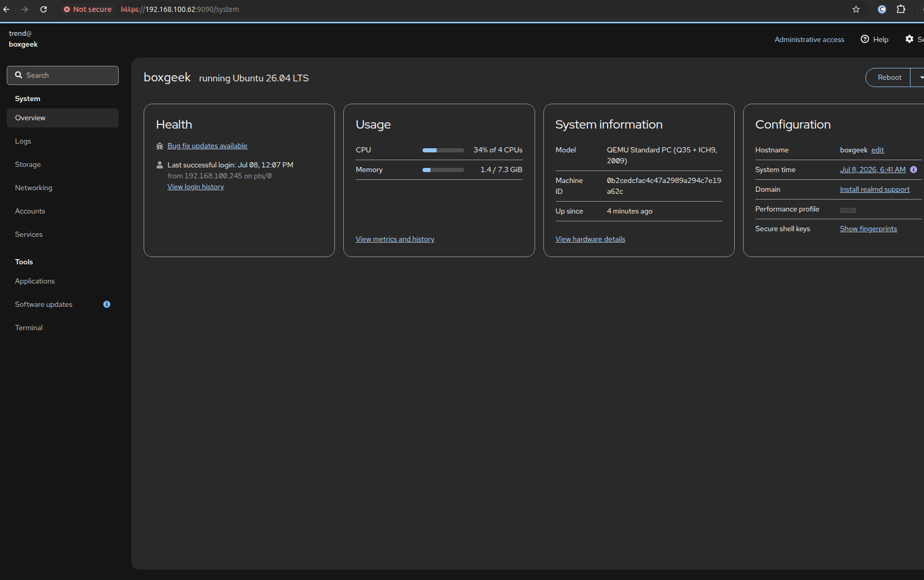Edit the hostname via edit link
Viewport: 924px width, 580px height.
877,150
